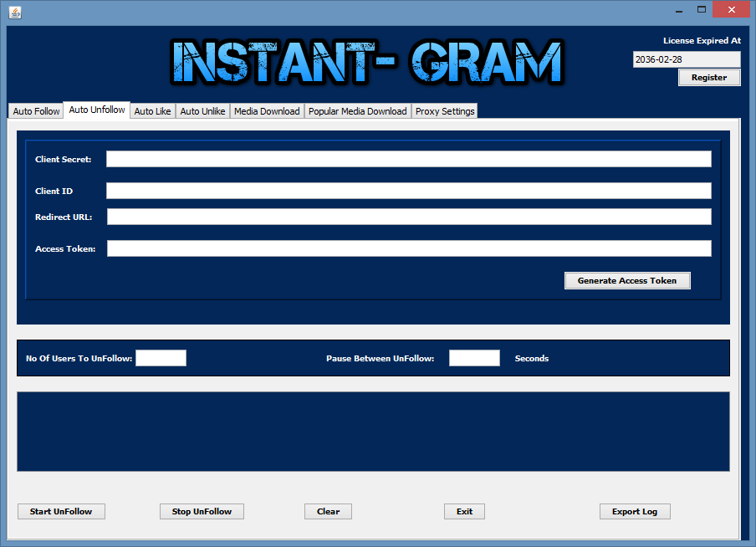Go to the Auto Unlike tab
Screen dimensions: 756x547
(x=202, y=111)
